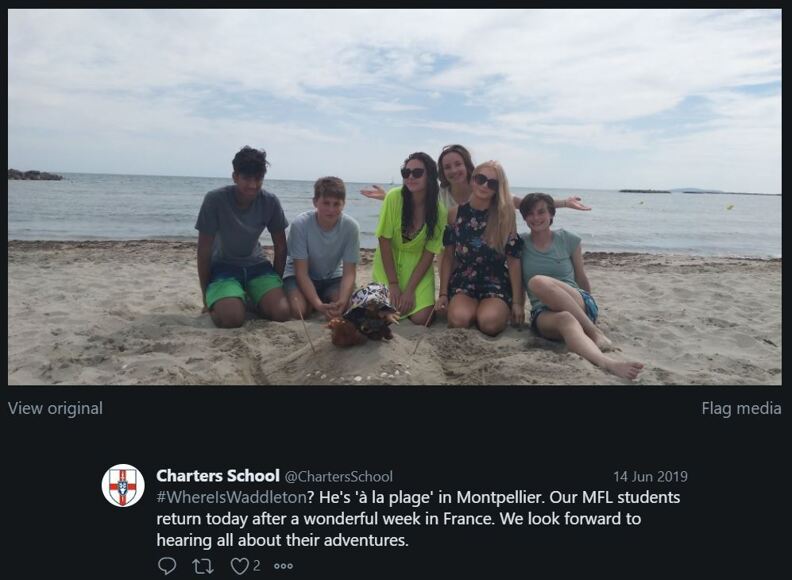The image size is (792, 580).
Task: Click the reply speech bubble icon
Action: pos(167,566)
